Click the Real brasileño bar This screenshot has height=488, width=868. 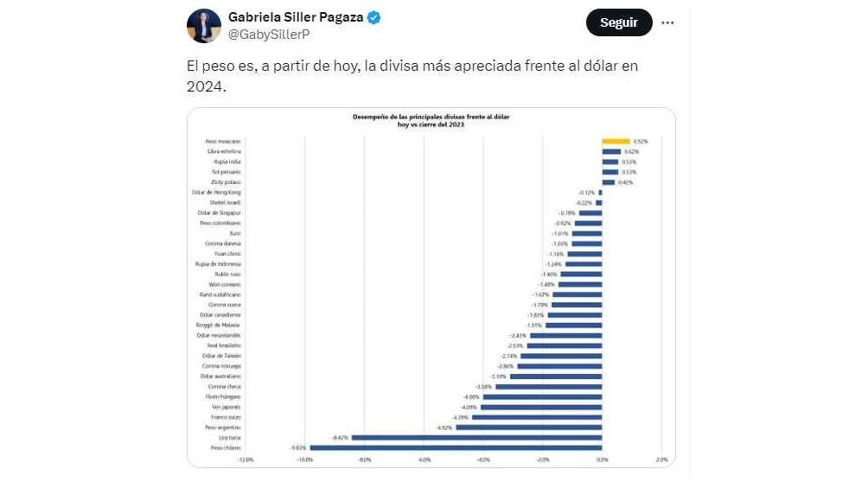click(x=565, y=345)
